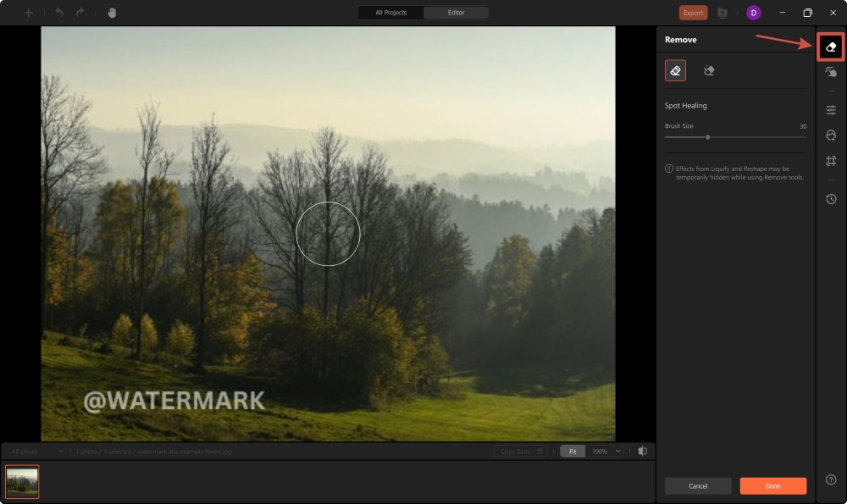Open the Adjustments panel via sliders icon
Viewport: 847px width, 504px height.
pos(831,109)
